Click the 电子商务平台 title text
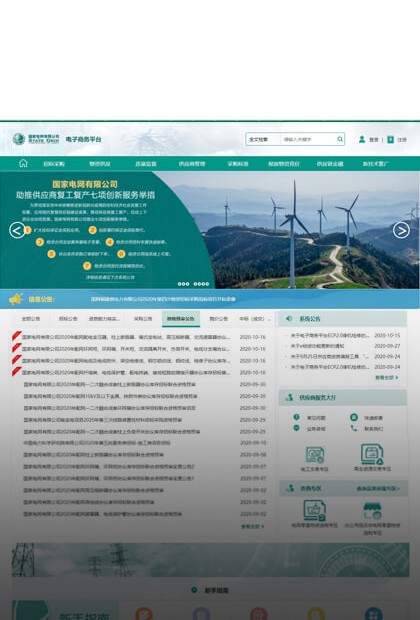Image resolution: width=420 pixels, height=620 pixels. click(x=83, y=139)
